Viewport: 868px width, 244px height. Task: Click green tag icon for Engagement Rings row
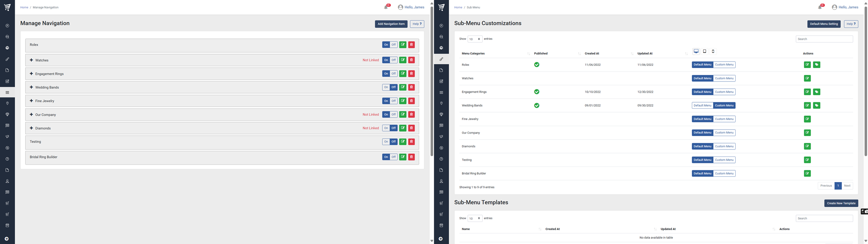(816, 92)
